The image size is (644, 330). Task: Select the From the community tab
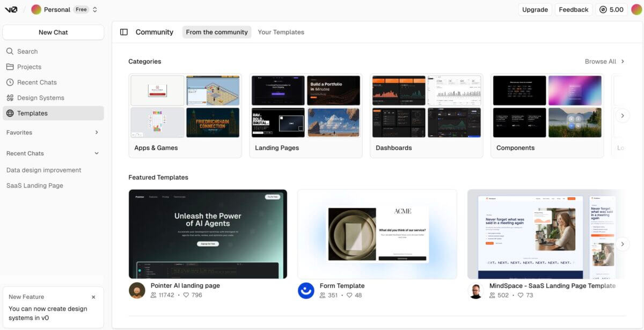point(217,32)
